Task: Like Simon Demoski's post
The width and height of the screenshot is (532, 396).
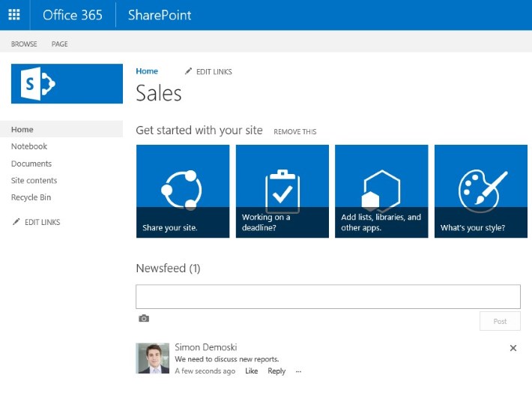Action: [x=252, y=370]
